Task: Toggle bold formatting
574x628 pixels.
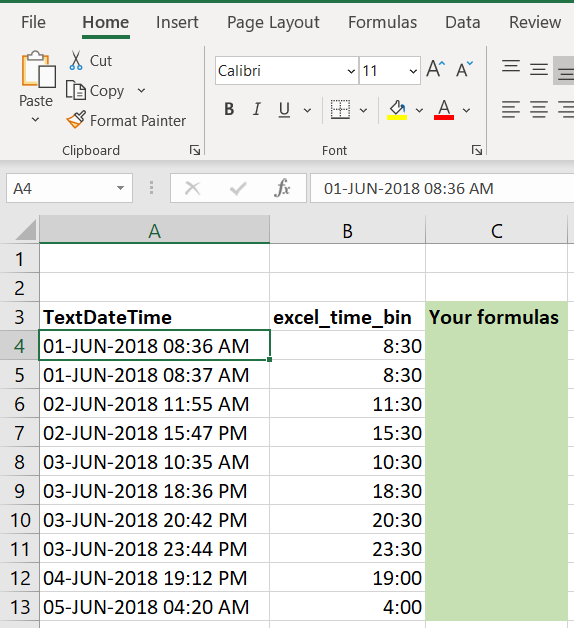Action: [229, 109]
